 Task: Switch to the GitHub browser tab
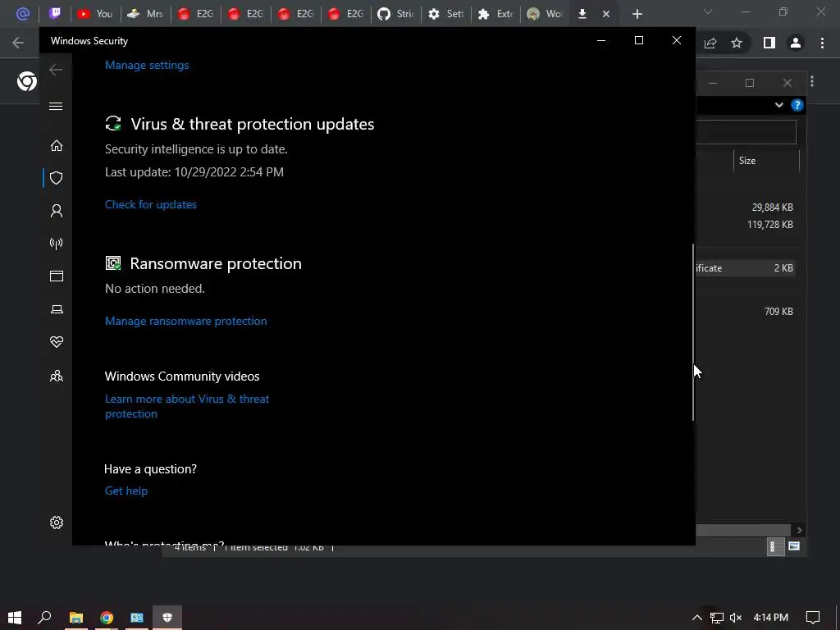tap(395, 14)
